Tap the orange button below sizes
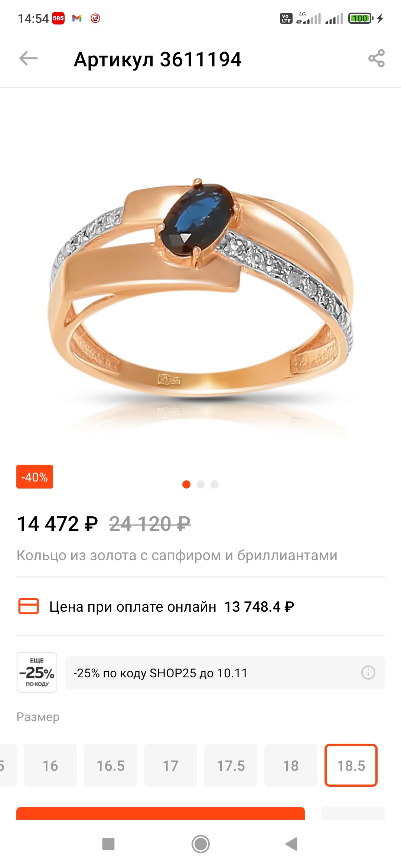Image resolution: width=401 pixels, height=868 pixels. [160, 813]
